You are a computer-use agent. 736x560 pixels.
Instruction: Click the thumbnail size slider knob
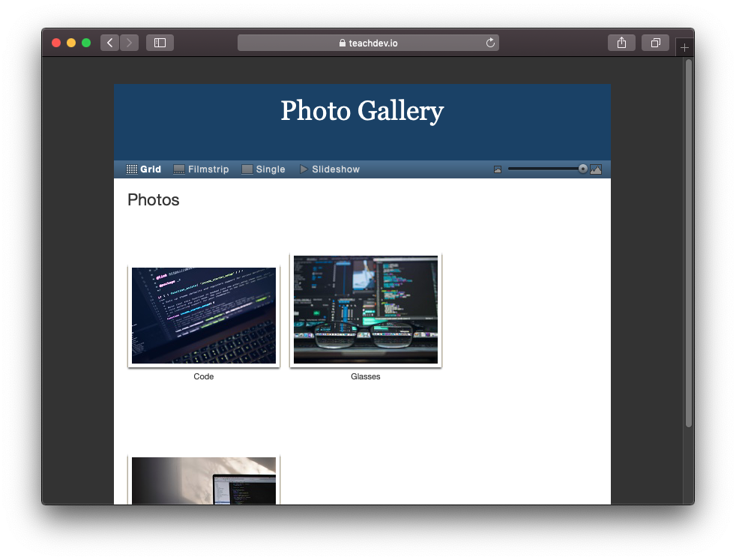pos(583,169)
